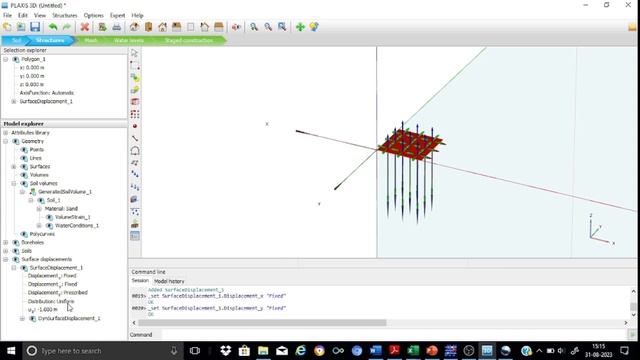The width and height of the screenshot is (640, 360).
Task: Collapse the Soil volumes node
Action: point(14,183)
